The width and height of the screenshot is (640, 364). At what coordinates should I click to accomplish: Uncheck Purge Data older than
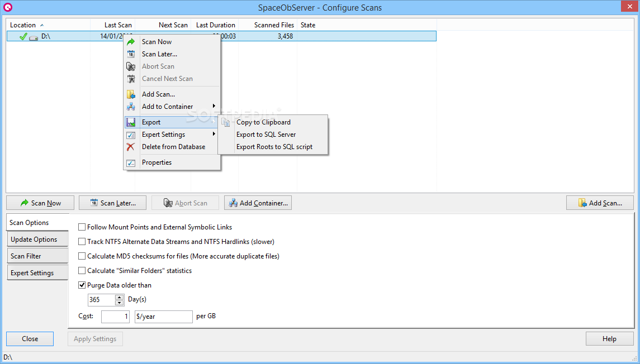82,285
